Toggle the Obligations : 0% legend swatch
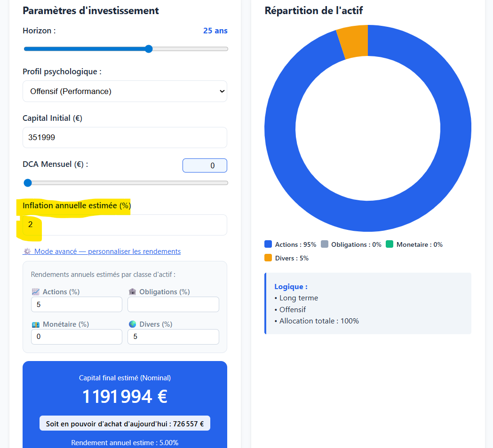This screenshot has height=448, width=493. (325, 244)
